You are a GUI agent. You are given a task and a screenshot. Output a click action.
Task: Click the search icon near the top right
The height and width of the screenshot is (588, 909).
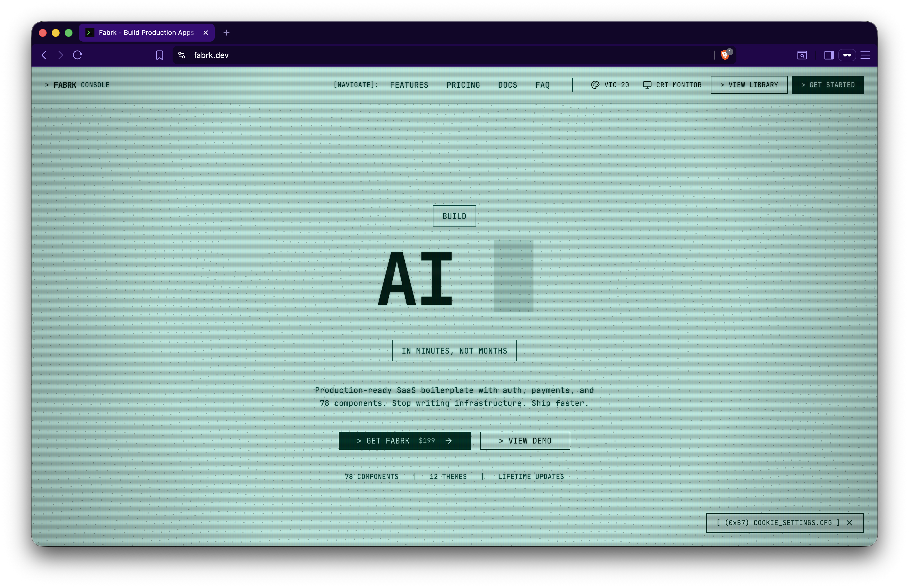click(802, 55)
